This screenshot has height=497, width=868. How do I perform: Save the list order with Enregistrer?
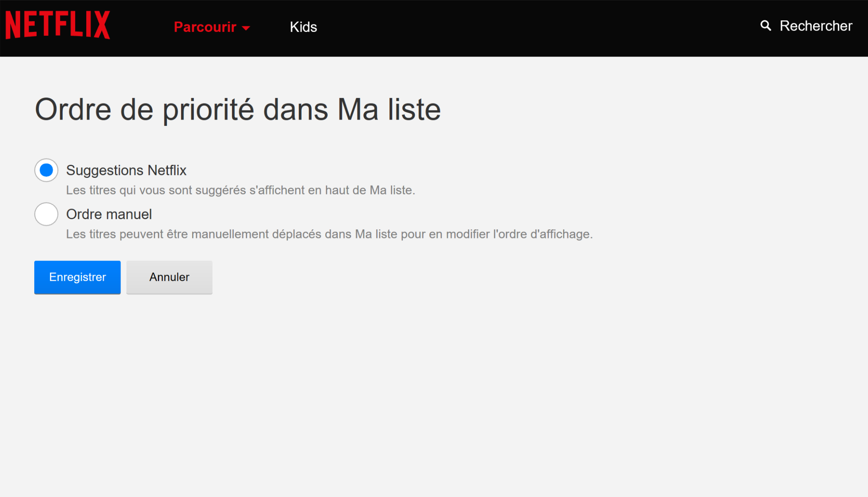78,277
